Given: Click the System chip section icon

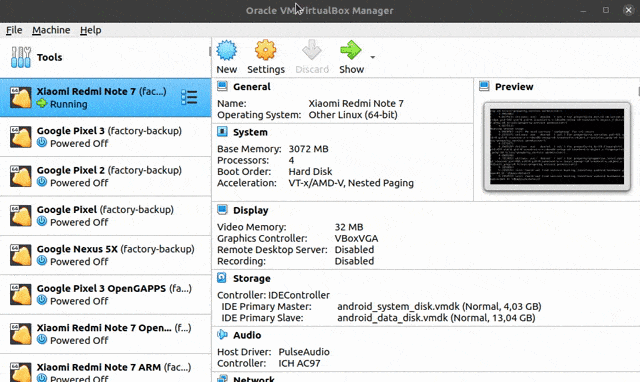Looking at the screenshot, I should point(222,132).
